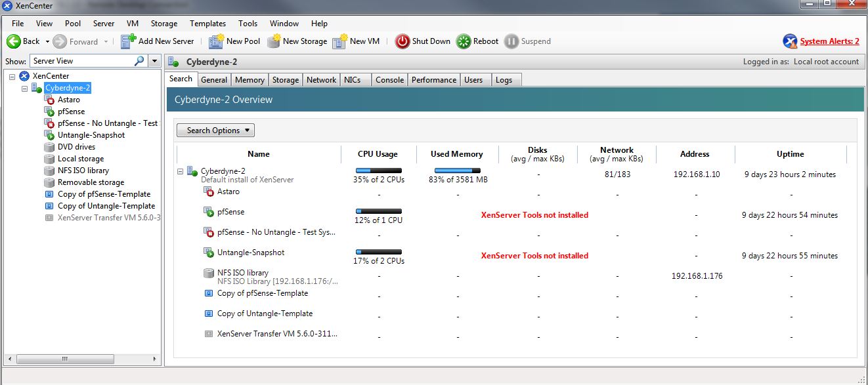The height and width of the screenshot is (385, 868).
Task: Click Astaro VM icon in overview table
Action: pyautogui.click(x=209, y=192)
